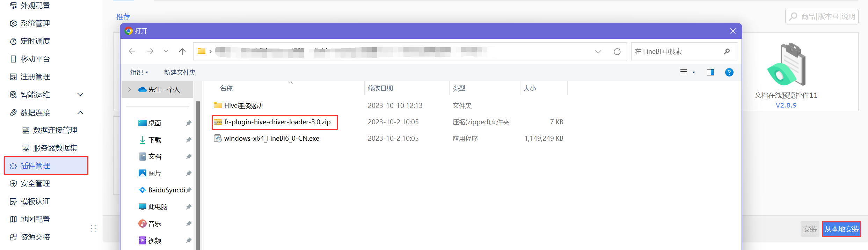
Task: Open the 组织 dropdown menu
Action: point(139,72)
